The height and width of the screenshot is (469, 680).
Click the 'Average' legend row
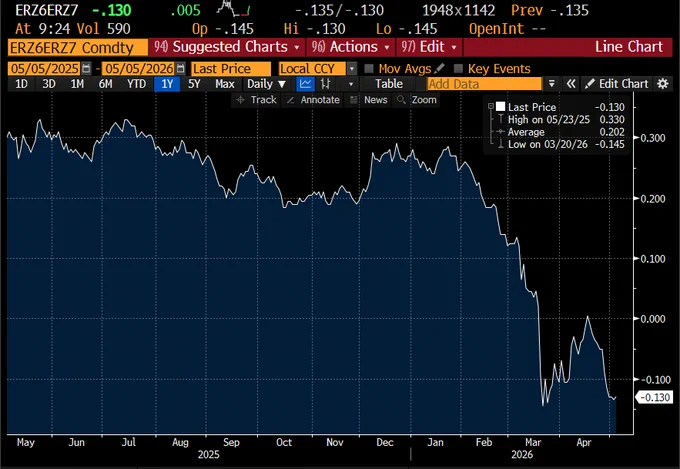[562, 132]
